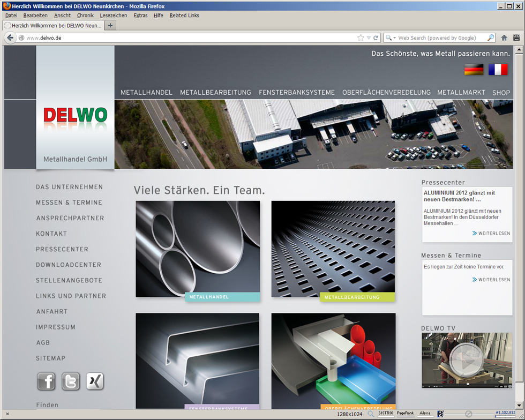Open the Oberflächenveredelung colored parts tile
Viewport: 525px width, 420px height.
[x=333, y=361]
